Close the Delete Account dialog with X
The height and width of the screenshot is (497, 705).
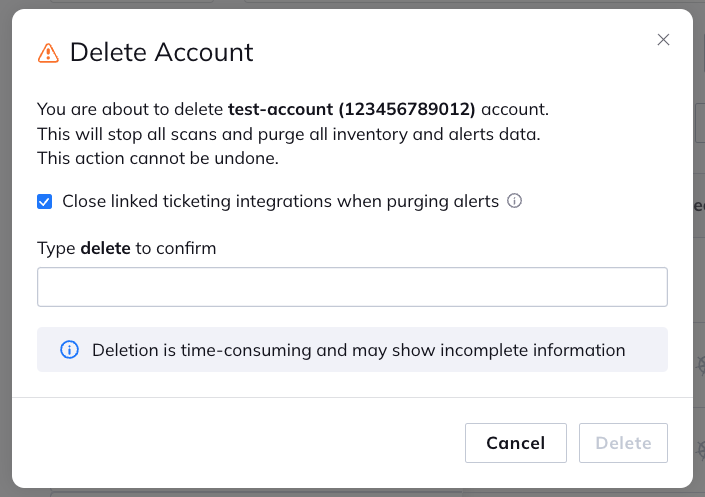[x=663, y=40]
